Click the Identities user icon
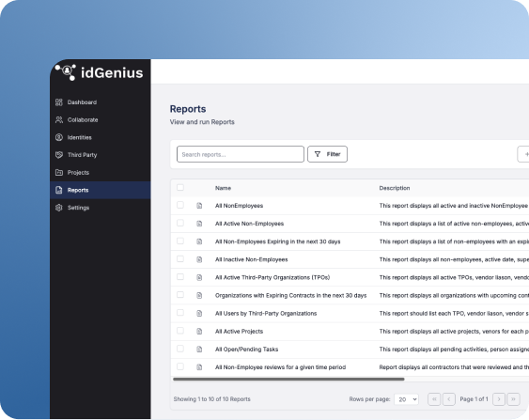 tap(59, 137)
